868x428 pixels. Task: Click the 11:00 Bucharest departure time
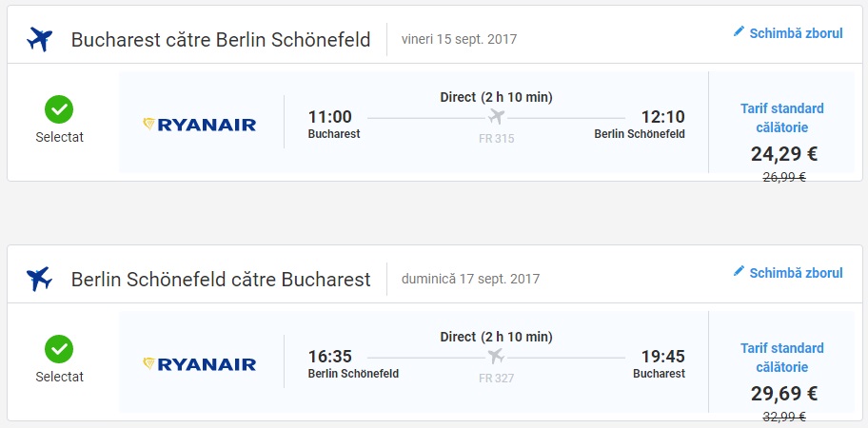point(330,117)
